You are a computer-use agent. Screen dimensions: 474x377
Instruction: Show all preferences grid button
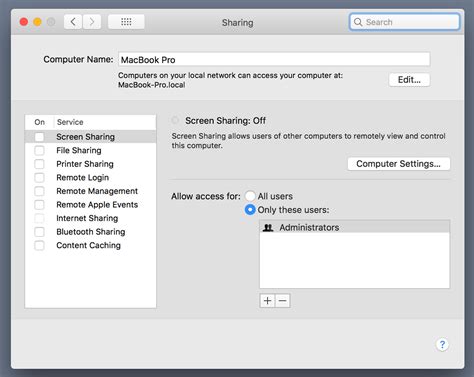(x=126, y=22)
